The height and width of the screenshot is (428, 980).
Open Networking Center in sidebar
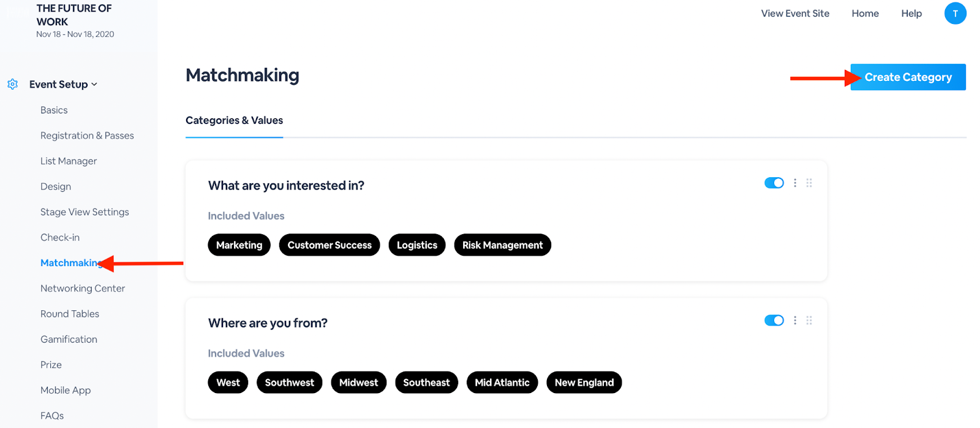tap(83, 288)
